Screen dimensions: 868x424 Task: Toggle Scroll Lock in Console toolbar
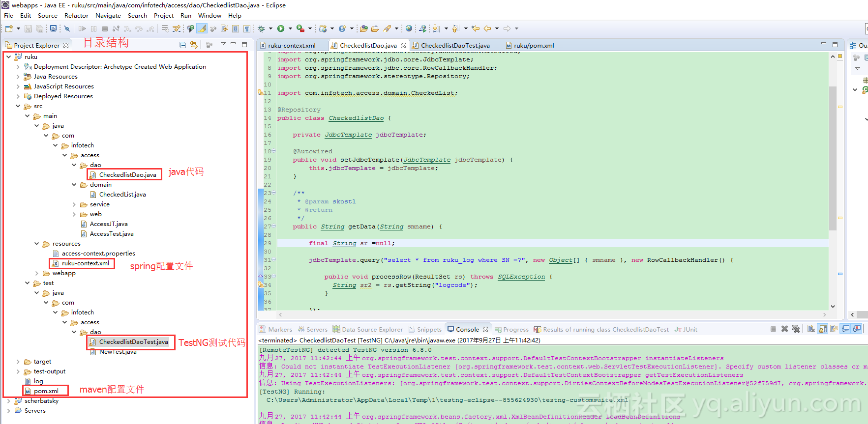822,329
